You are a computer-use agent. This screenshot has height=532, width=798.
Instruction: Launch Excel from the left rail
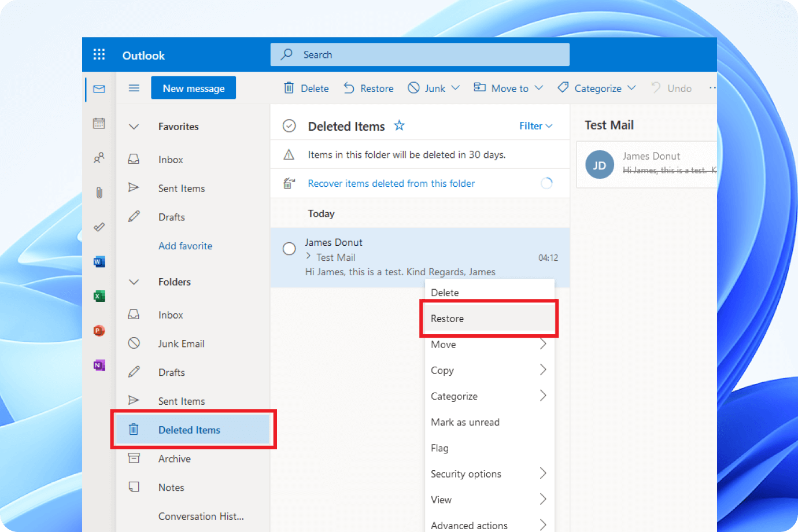point(99,296)
